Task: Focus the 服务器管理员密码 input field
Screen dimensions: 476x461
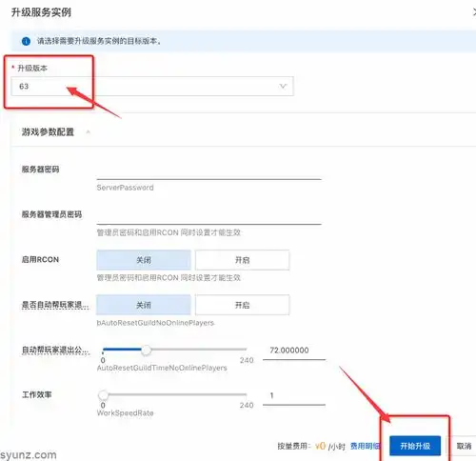Action: point(208,218)
